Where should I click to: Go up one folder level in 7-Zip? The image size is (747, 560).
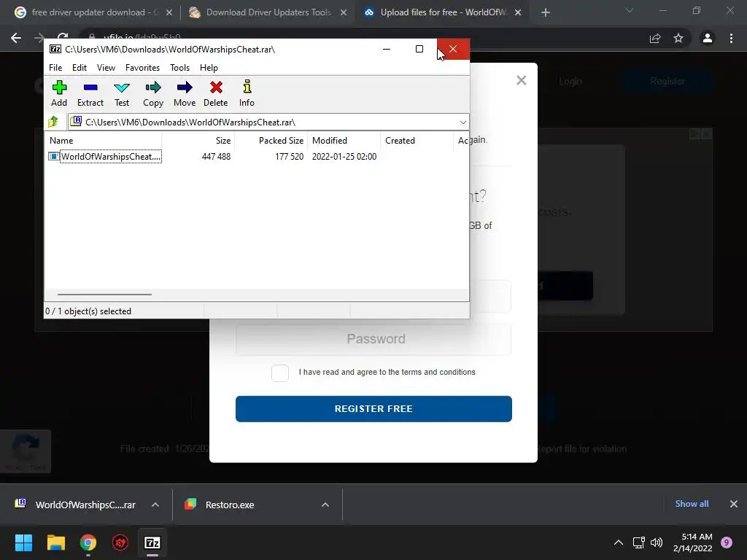[x=53, y=122]
